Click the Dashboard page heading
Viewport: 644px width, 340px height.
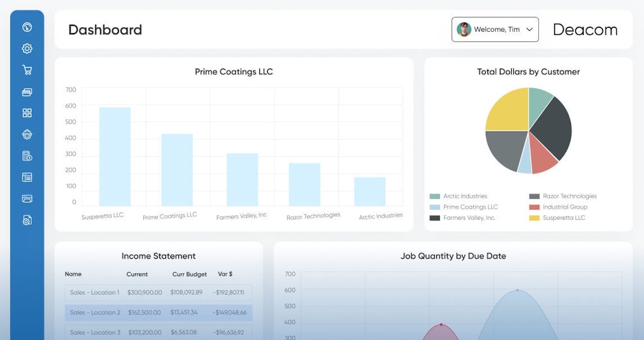pos(105,30)
